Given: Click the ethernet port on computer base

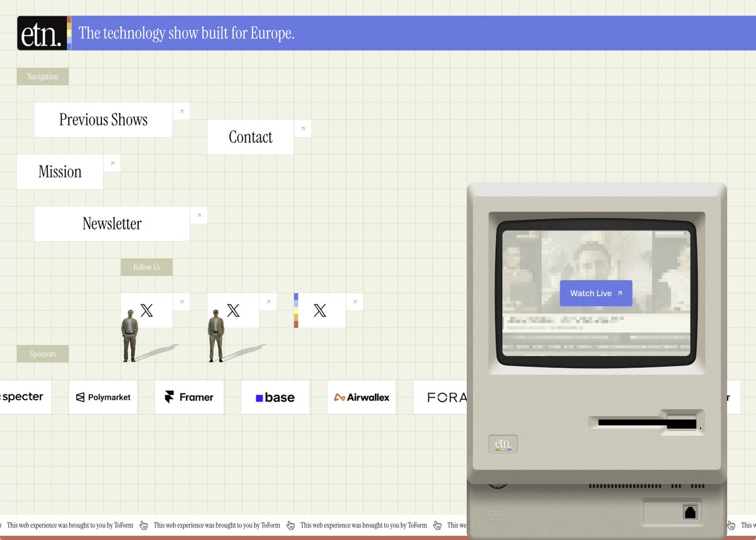Looking at the screenshot, I should pos(690,512).
